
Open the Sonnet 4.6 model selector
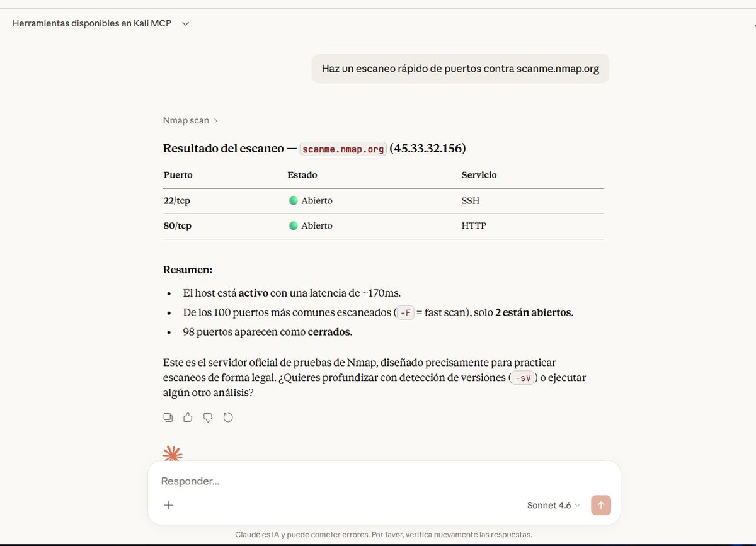(554, 505)
